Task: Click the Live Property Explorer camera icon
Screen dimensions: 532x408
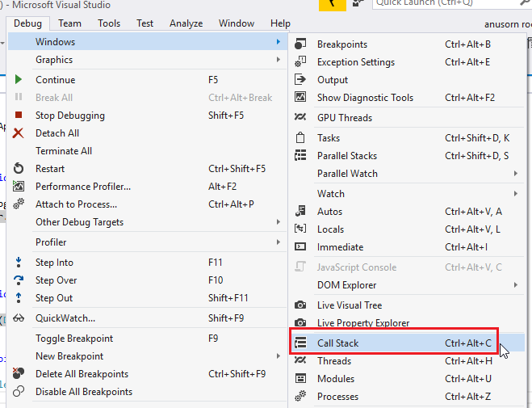Action: click(x=300, y=322)
